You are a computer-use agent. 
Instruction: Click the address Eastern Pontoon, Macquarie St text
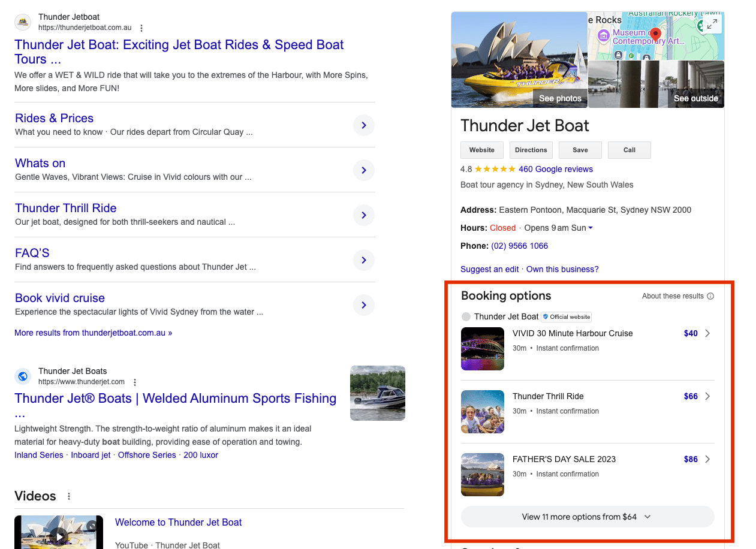pos(595,210)
